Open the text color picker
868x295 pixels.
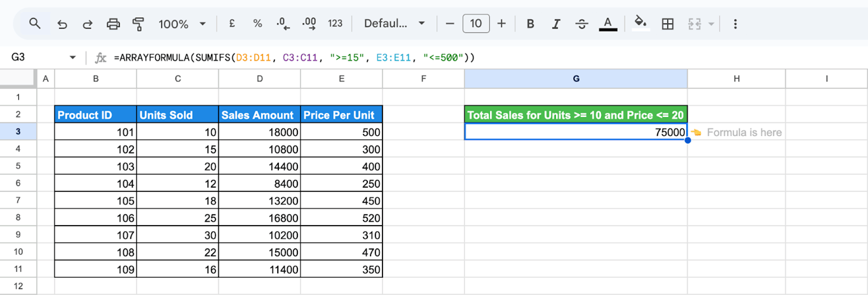(608, 24)
